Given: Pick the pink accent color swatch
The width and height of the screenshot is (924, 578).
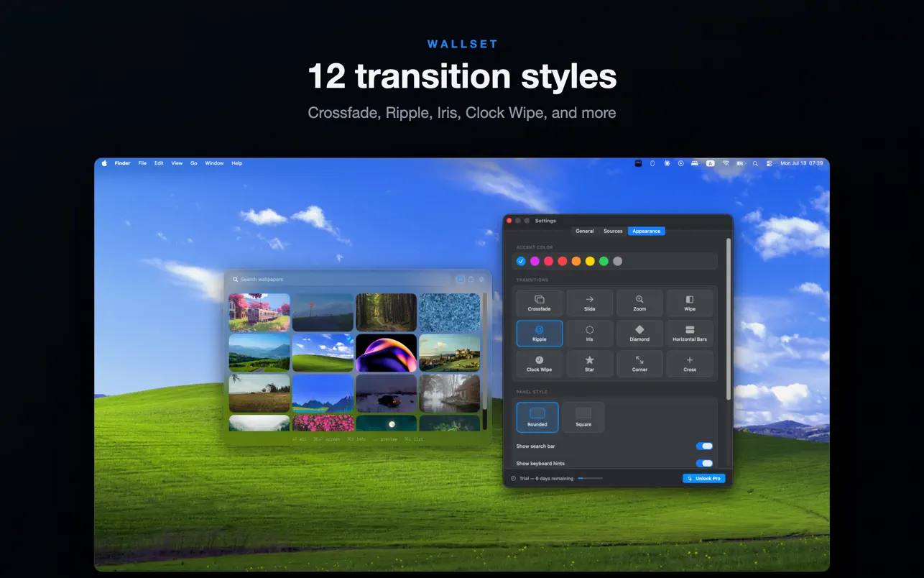Looking at the screenshot, I should click(548, 261).
